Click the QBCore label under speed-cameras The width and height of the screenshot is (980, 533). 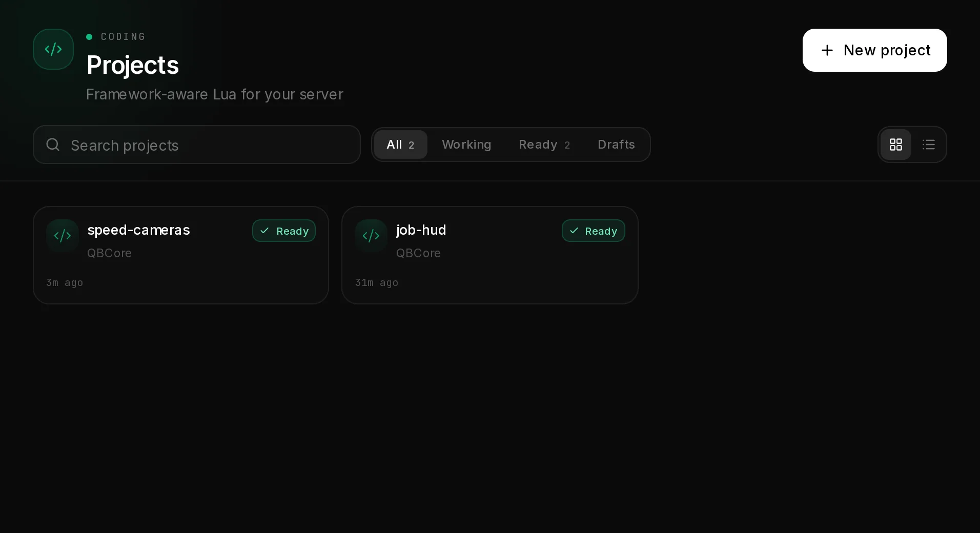point(109,253)
